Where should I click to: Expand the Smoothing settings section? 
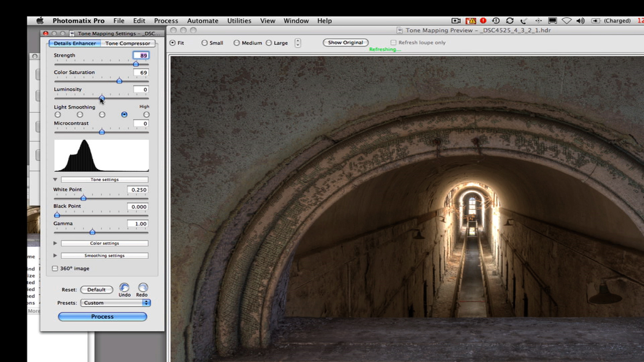pyautogui.click(x=55, y=255)
